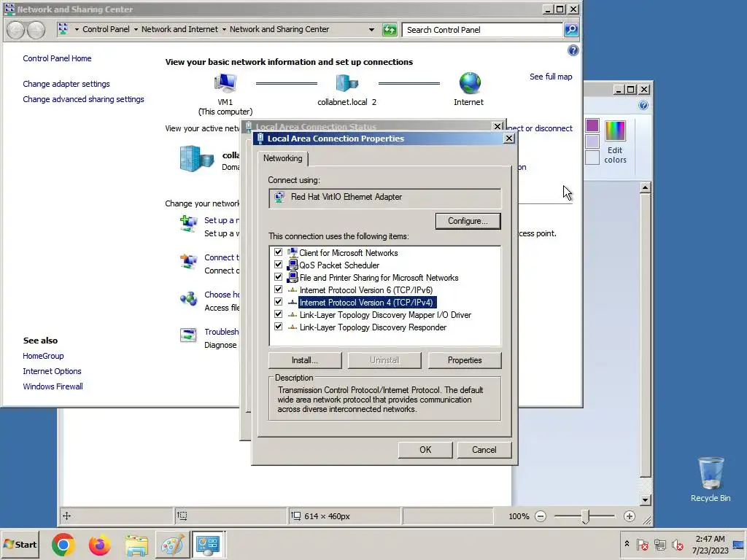Open the Start menu

[x=20, y=544]
